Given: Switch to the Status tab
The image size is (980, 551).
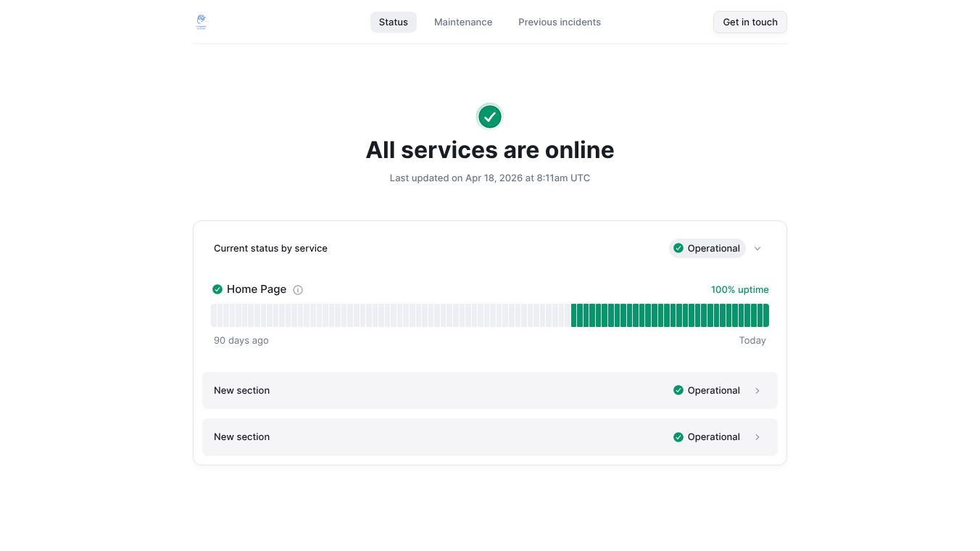Looking at the screenshot, I should click(x=393, y=22).
